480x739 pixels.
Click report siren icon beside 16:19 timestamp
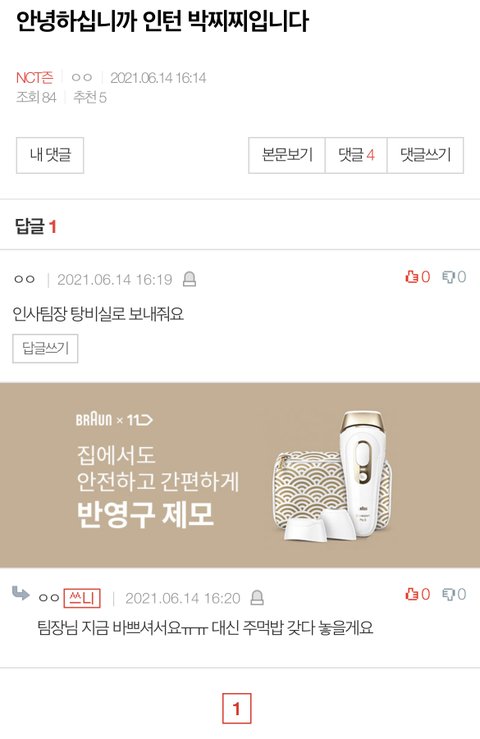click(x=189, y=279)
